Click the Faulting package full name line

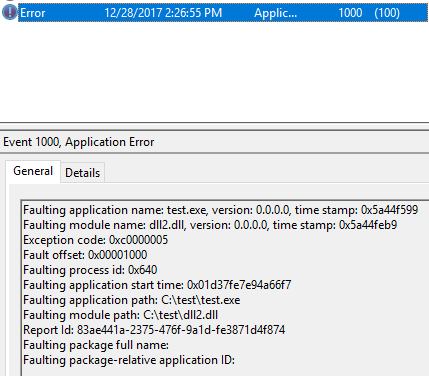click(96, 345)
